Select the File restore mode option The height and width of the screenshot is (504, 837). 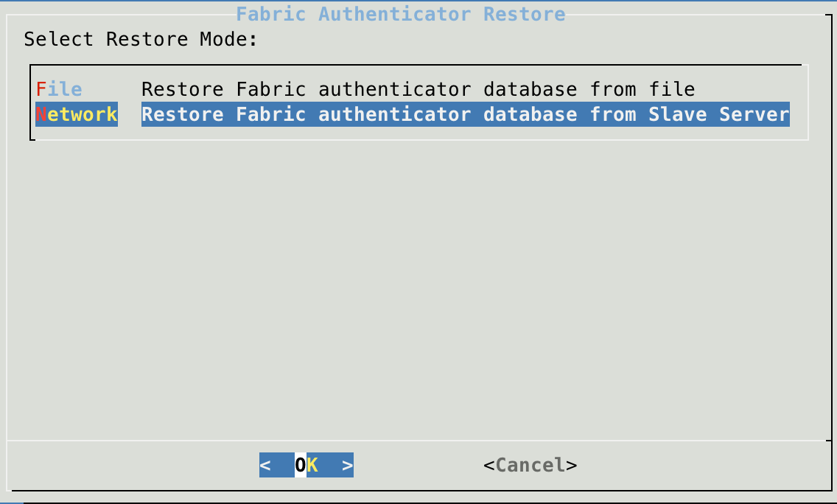tap(59, 88)
